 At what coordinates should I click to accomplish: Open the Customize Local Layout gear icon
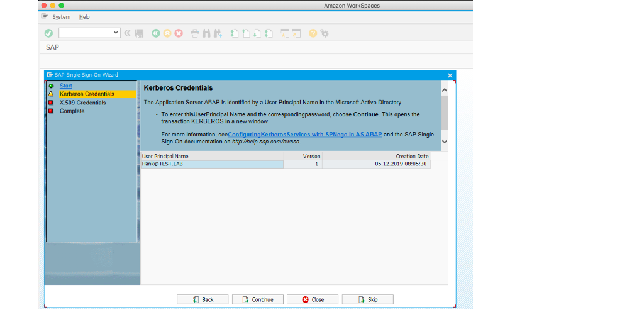pyautogui.click(x=325, y=33)
